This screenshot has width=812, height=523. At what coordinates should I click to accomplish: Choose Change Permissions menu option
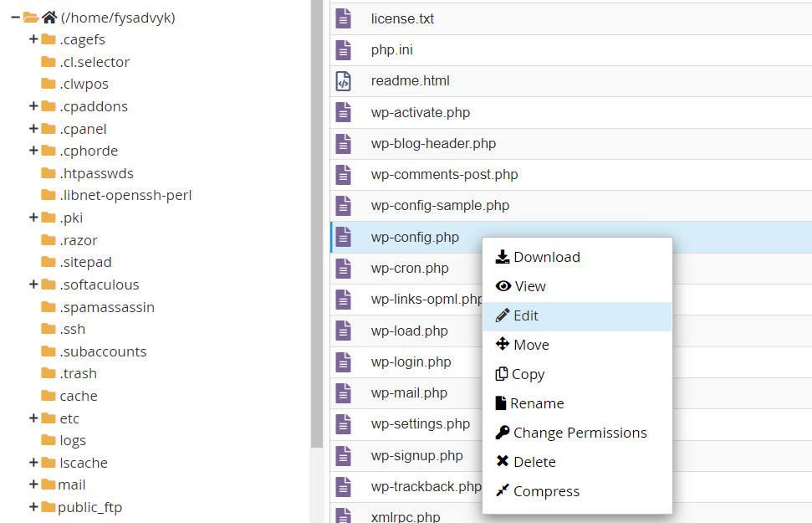tap(580, 433)
